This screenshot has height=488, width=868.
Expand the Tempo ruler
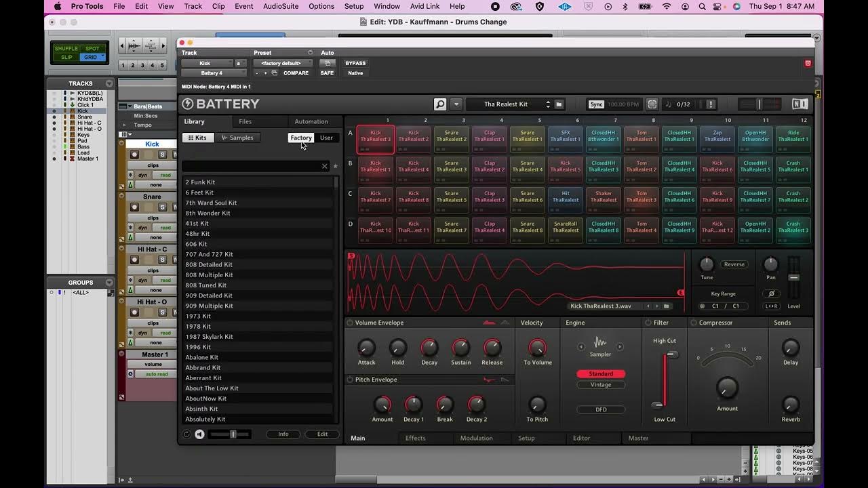(x=123, y=125)
